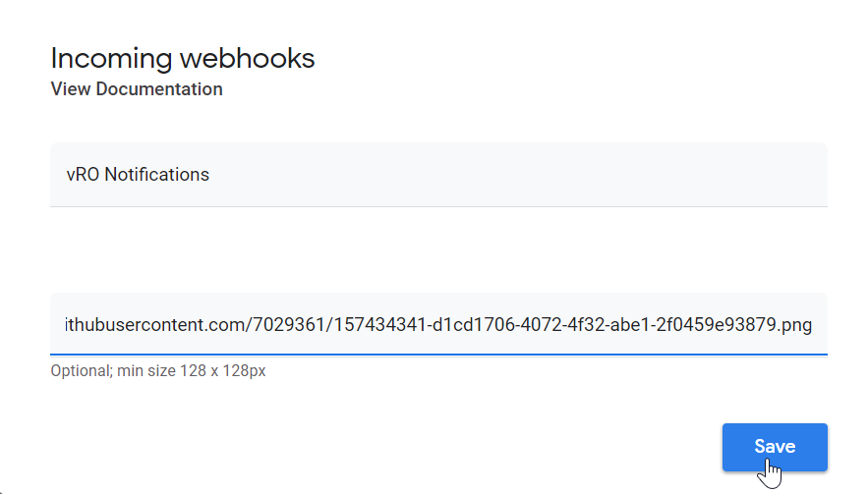This screenshot has width=868, height=494.
Task: Focus the vRO Notifications name field
Action: [437, 175]
